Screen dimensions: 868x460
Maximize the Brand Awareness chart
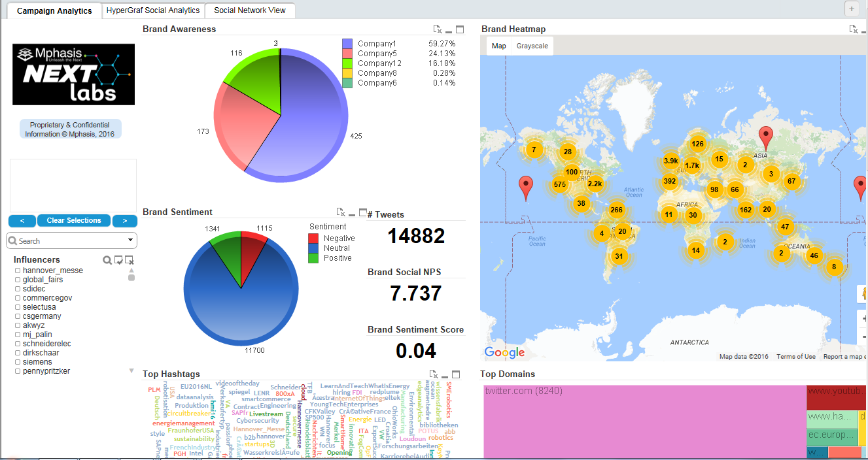(460, 29)
